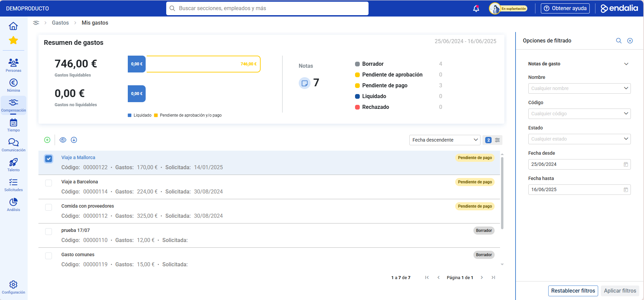This screenshot has width=644, height=300.
Task: Open favorites star in sidebar
Action: [13, 40]
